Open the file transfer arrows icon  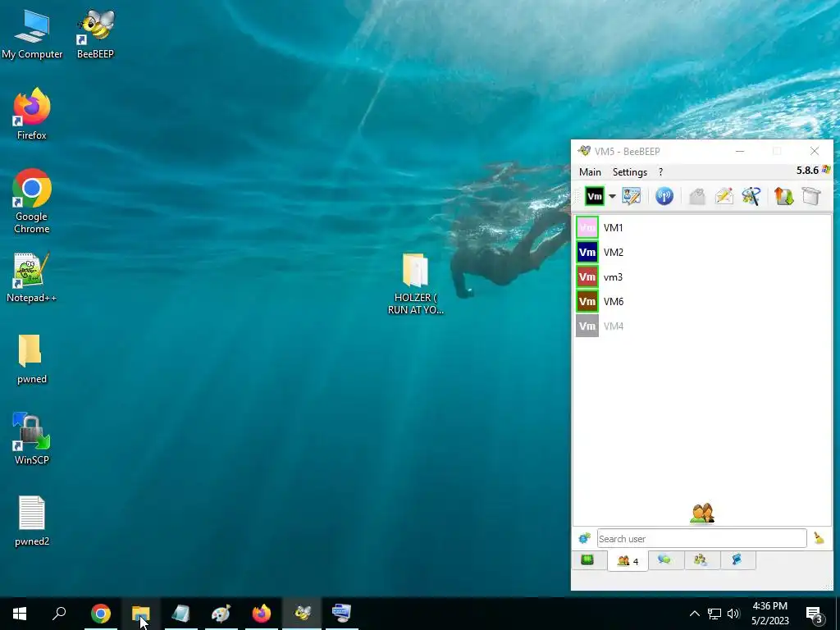783,197
